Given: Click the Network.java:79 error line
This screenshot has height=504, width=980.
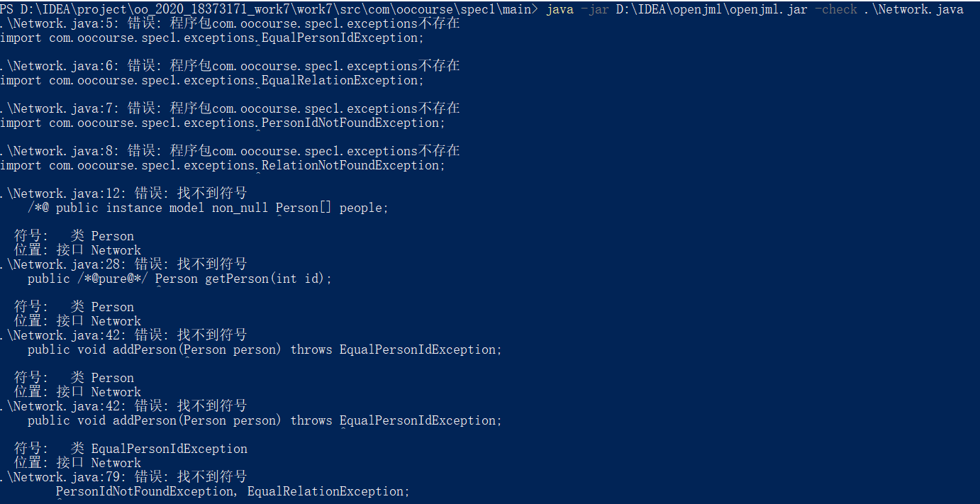Looking at the screenshot, I should pos(123,477).
